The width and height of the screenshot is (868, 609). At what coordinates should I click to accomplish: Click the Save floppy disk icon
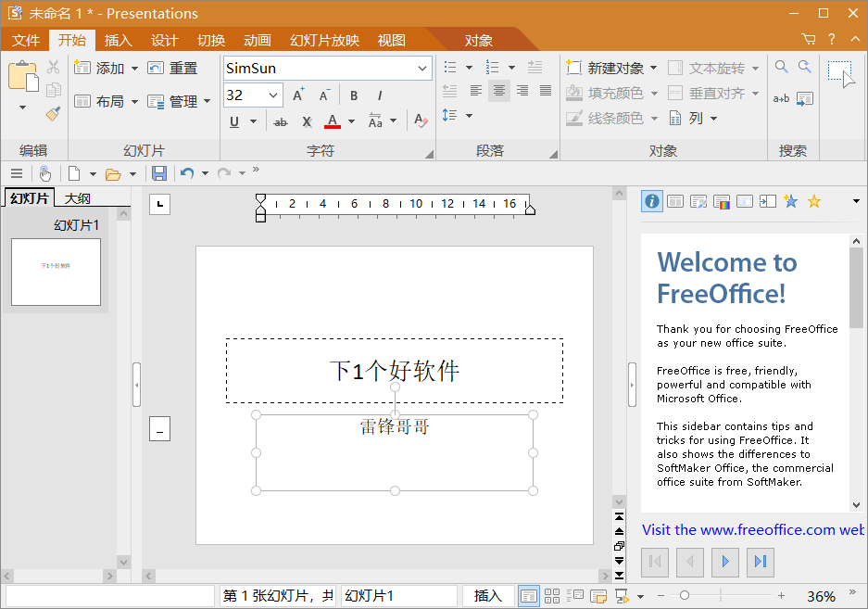point(159,173)
